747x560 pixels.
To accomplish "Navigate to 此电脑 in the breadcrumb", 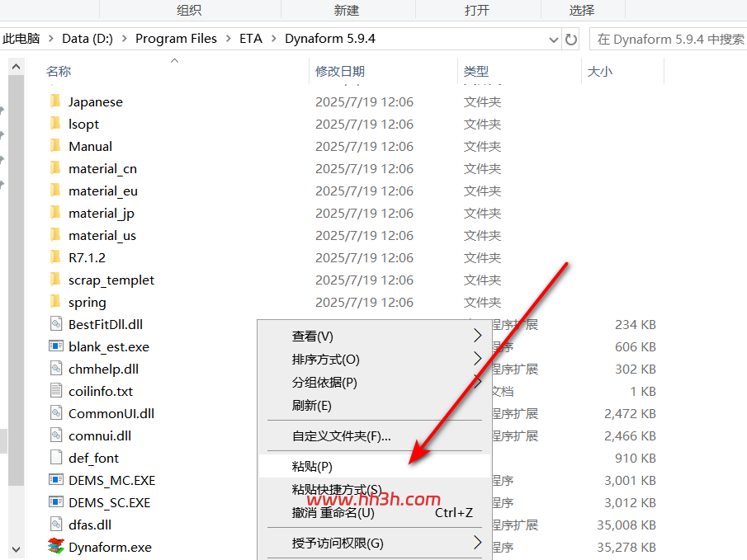I will pyautogui.click(x=21, y=39).
